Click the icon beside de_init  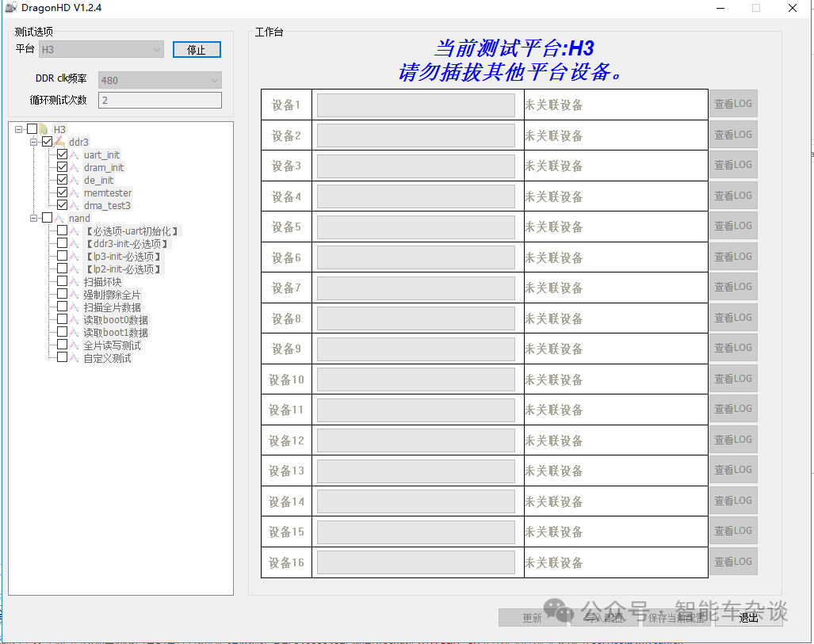pos(75,180)
